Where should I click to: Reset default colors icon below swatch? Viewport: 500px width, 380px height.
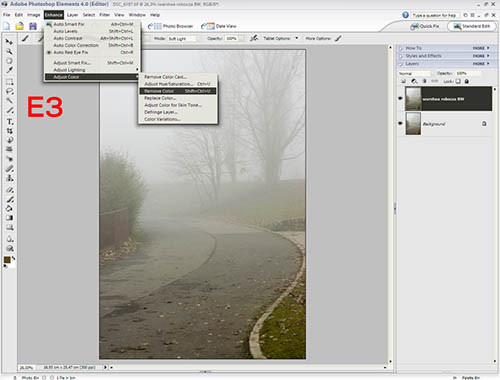click(x=5, y=266)
